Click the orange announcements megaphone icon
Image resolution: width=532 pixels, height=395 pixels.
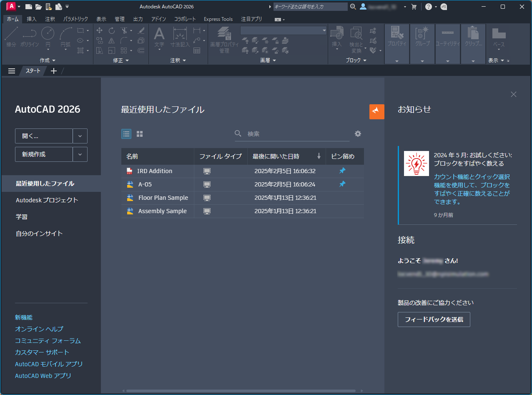click(376, 111)
